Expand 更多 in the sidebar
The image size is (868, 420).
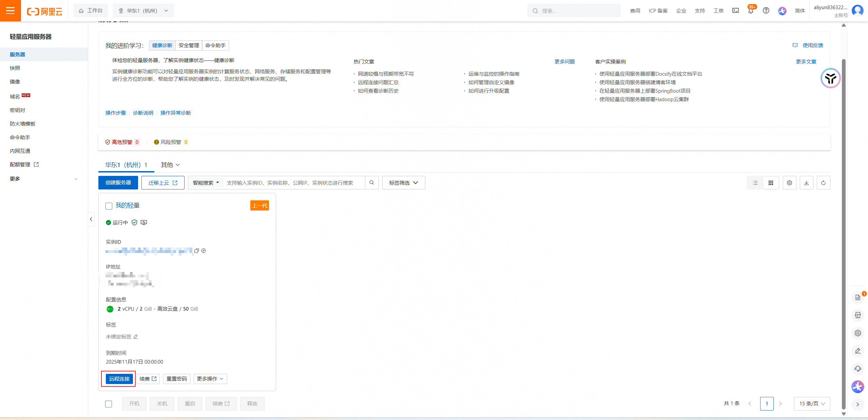pyautogui.click(x=44, y=179)
